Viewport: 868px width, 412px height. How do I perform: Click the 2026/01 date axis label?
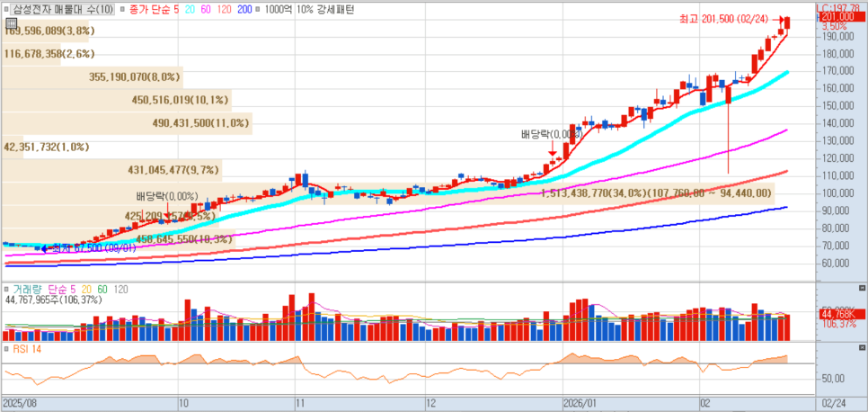coord(580,401)
